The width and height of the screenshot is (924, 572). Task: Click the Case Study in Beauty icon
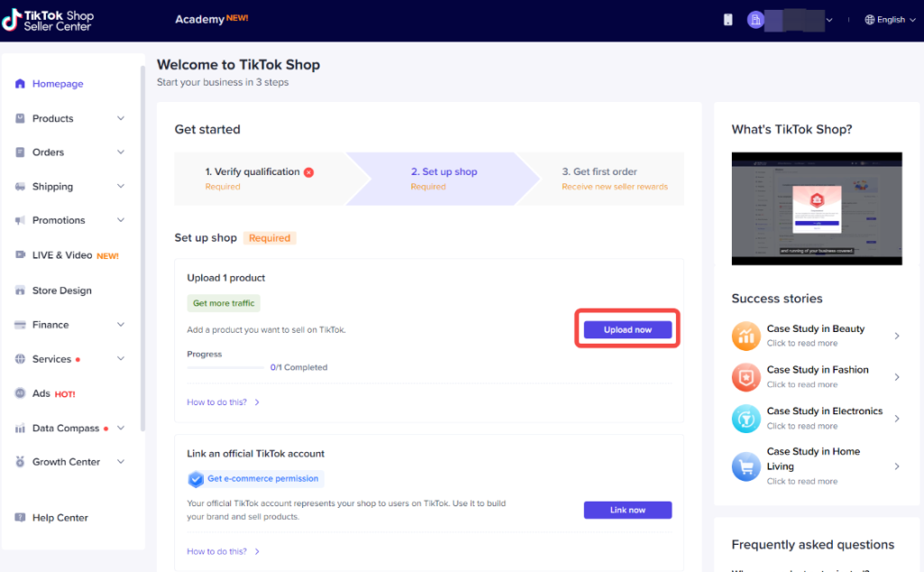click(x=746, y=336)
